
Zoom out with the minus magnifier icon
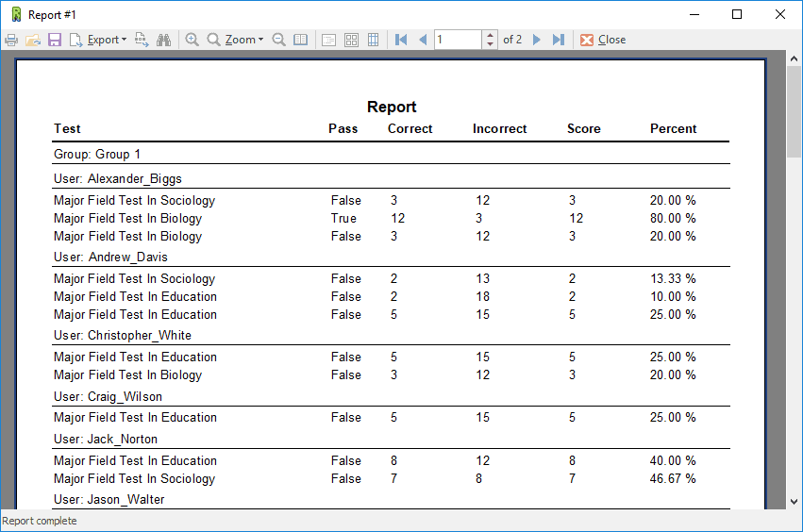coord(278,40)
